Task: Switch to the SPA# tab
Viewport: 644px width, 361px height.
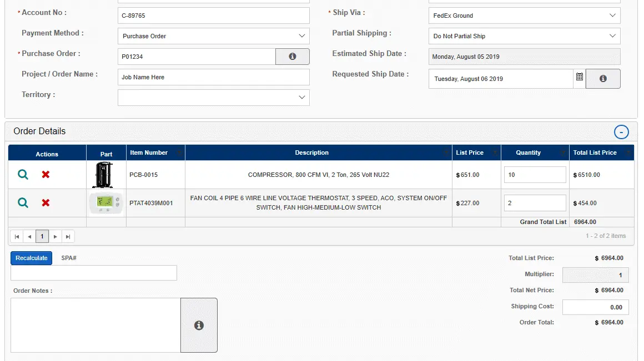Action: (68, 257)
